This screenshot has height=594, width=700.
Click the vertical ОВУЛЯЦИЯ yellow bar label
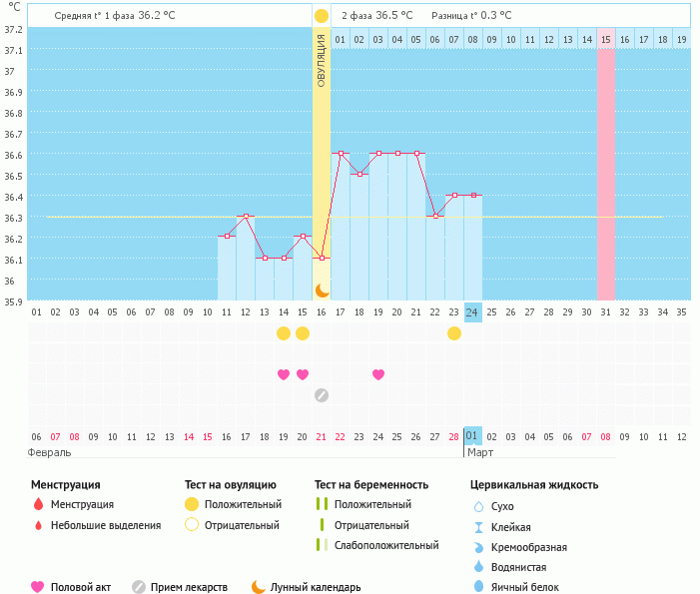(x=322, y=60)
